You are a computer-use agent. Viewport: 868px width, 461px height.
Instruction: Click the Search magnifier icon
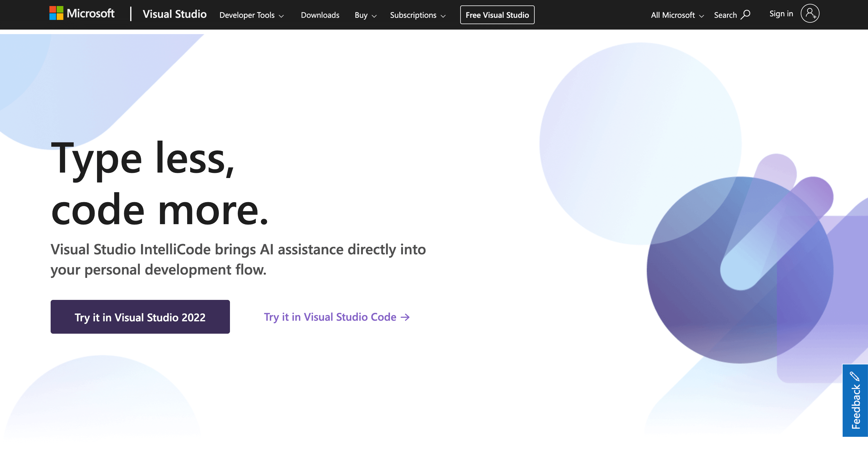(x=746, y=14)
